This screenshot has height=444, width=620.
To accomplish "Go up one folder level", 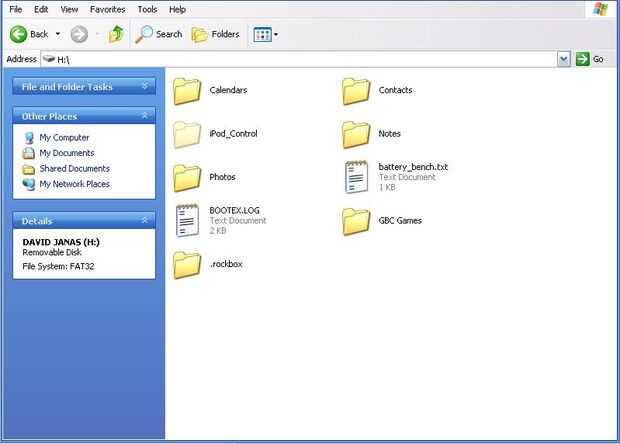I will tap(116, 34).
